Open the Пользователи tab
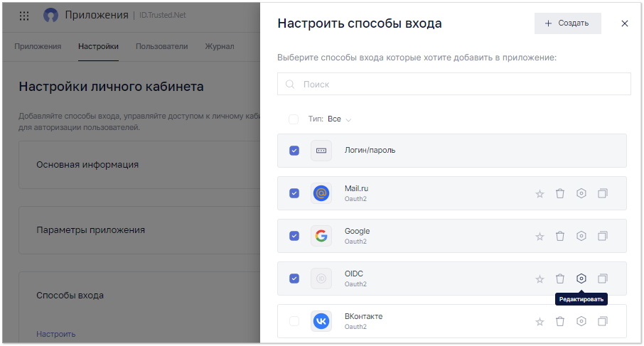 pyautogui.click(x=162, y=46)
